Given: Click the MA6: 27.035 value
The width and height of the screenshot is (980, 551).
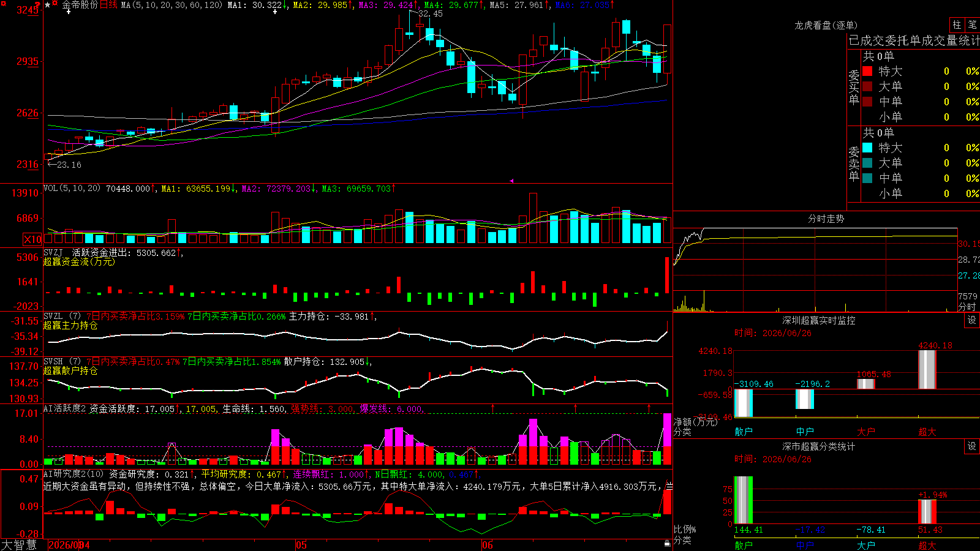Looking at the screenshot, I should [x=585, y=5].
